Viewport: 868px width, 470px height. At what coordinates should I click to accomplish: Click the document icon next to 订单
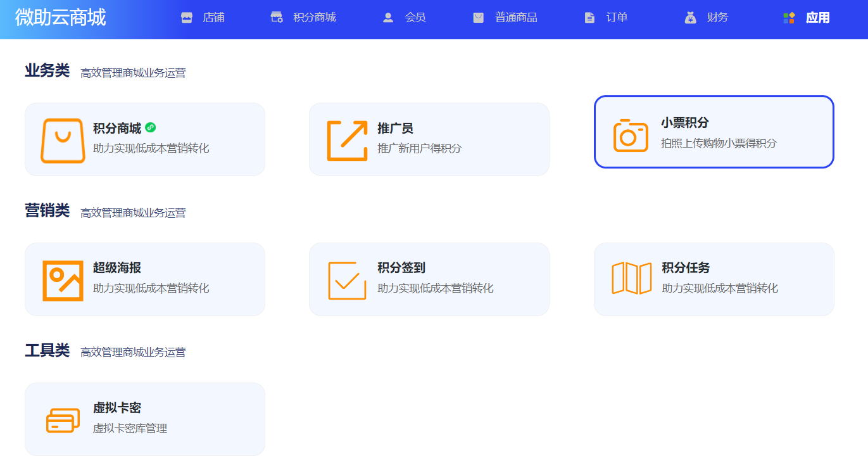[x=589, y=18]
